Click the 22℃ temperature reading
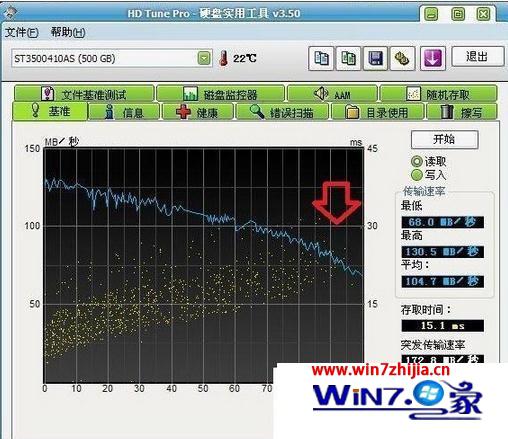Screen dimensions: 508x439 (x=244, y=59)
